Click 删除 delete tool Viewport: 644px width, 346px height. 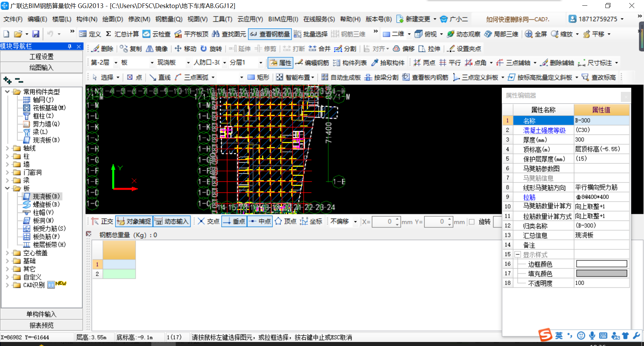click(x=103, y=49)
